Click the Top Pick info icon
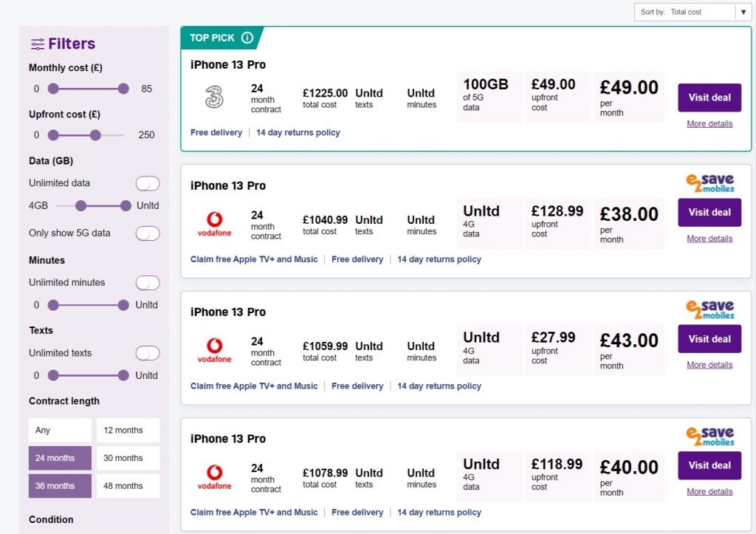The height and width of the screenshot is (534, 756). tap(247, 38)
